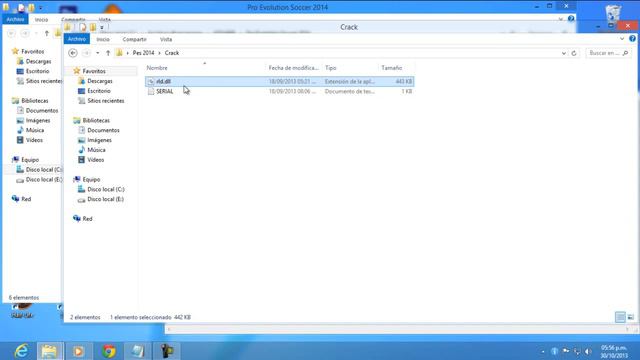Sort files by the Tipo column
The height and width of the screenshot is (360, 640).
tap(330, 68)
